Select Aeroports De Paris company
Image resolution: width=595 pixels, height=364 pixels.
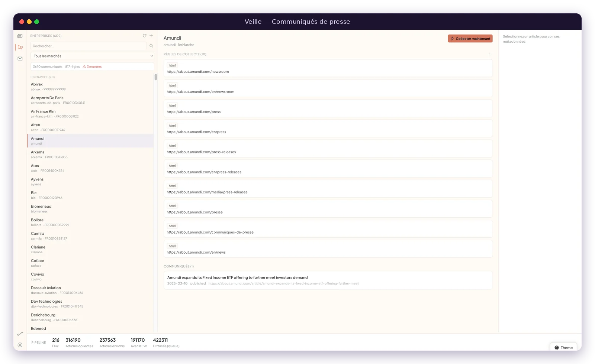click(x=90, y=100)
